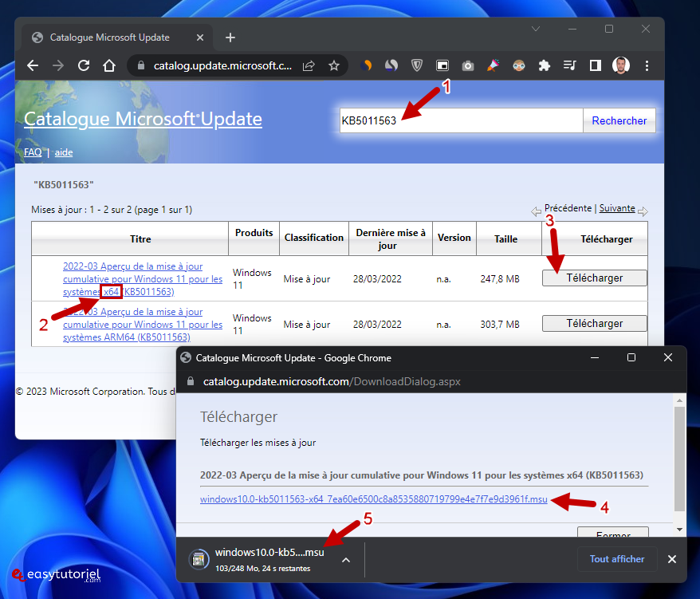Click the browser forward arrow
700x599 pixels.
58,65
